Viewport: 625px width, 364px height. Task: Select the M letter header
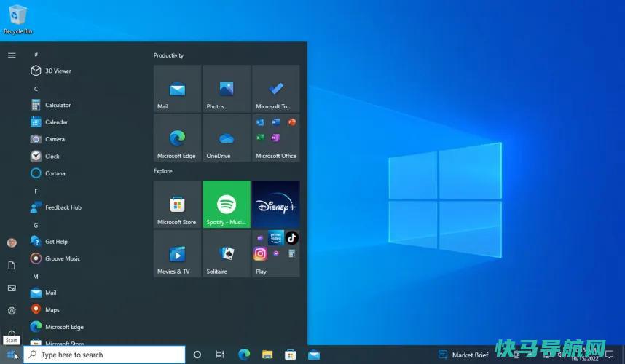pos(36,277)
